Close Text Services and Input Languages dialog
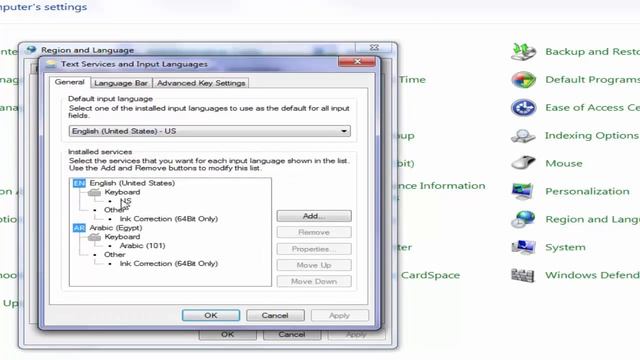 357,61
